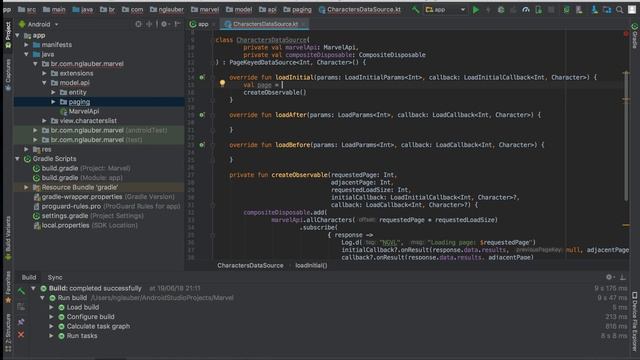Close the CharactersDataSource.kt tab

click(303, 24)
